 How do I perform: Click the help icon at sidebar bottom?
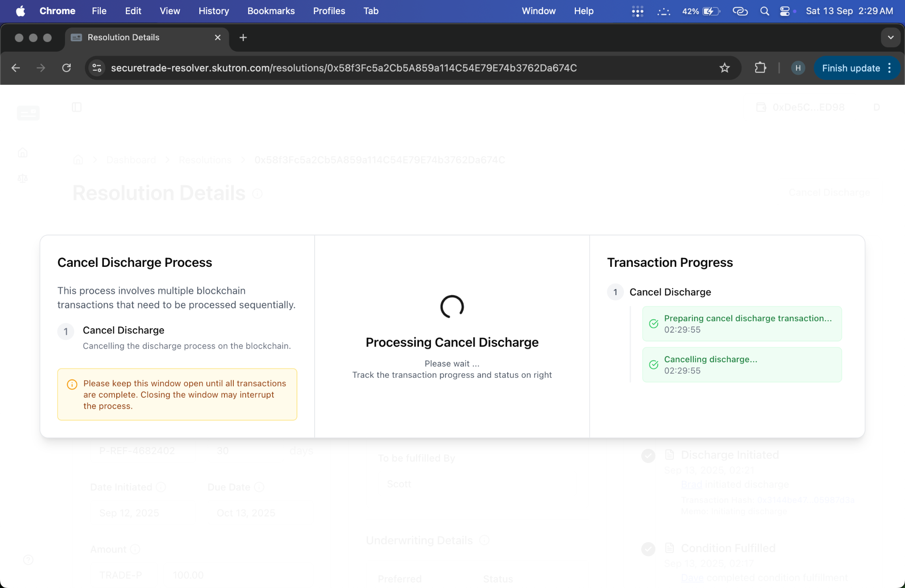point(28,560)
